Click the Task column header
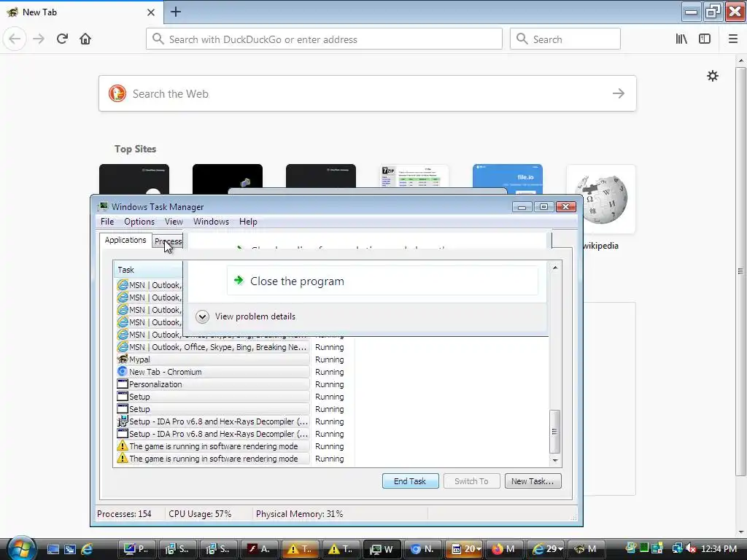 pos(148,270)
